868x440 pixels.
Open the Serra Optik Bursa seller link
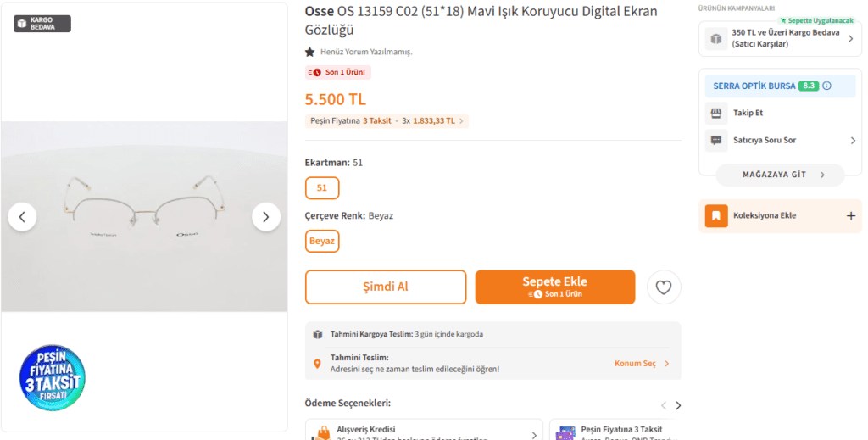coord(753,86)
